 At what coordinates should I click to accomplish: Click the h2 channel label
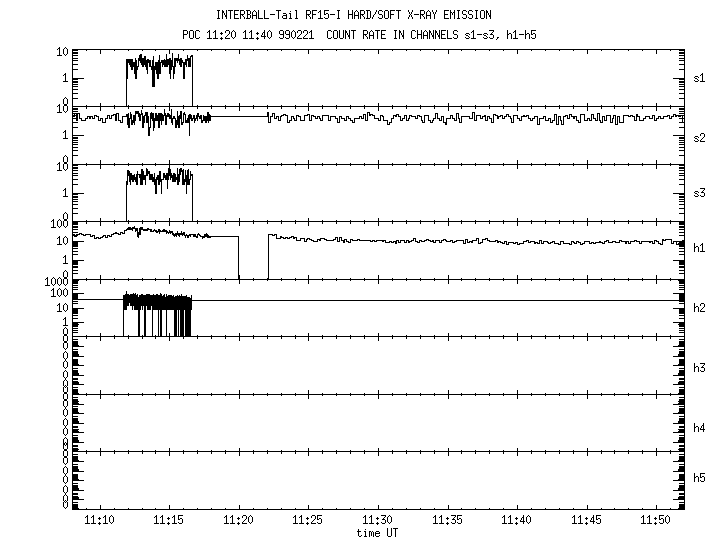700,307
